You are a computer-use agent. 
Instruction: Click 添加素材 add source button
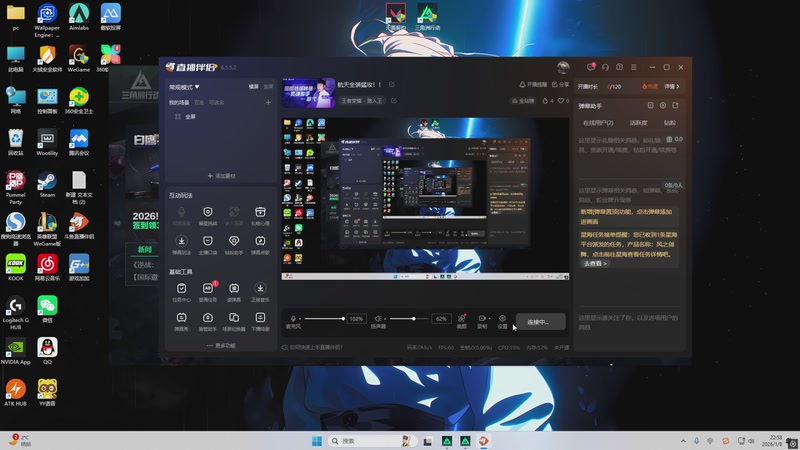(x=221, y=176)
